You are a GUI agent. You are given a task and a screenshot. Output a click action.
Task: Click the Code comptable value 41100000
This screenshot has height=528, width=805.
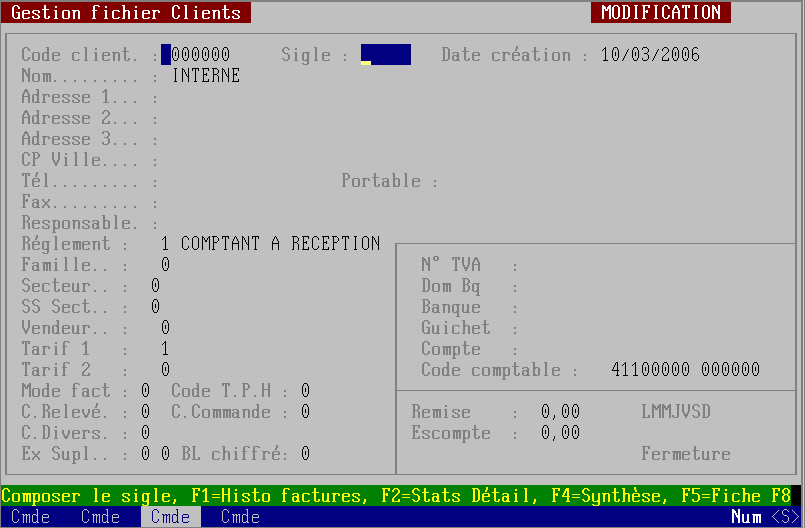[650, 370]
